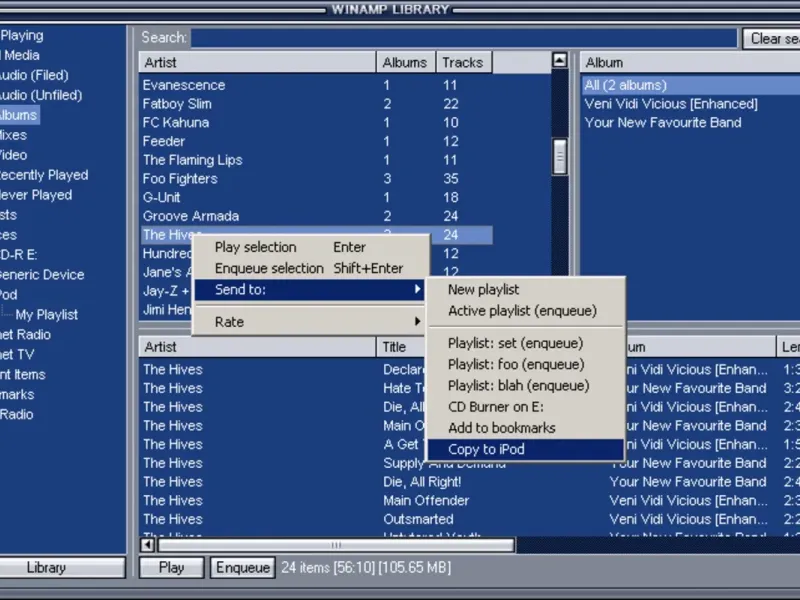Select New playlist in Send to submenu
Image resolution: width=800 pixels, height=600 pixels.
pos(526,289)
